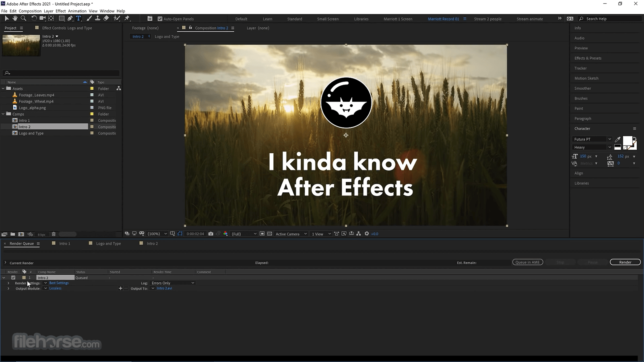The image size is (644, 362).
Task: Click the stroke color swatch with red slash
Action: (634, 147)
